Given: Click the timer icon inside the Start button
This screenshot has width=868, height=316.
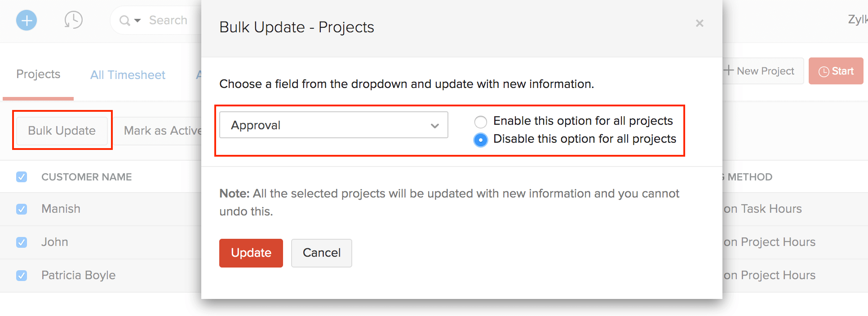Looking at the screenshot, I should point(825,70).
